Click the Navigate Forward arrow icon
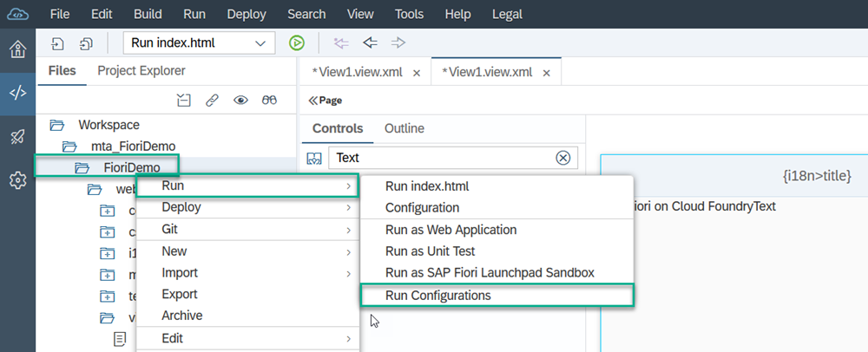 tap(398, 42)
